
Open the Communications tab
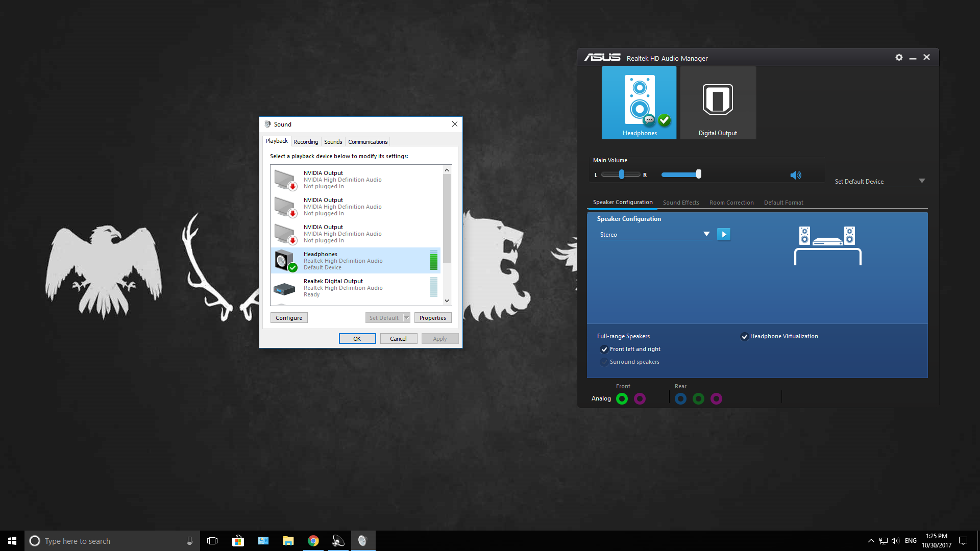367,142
